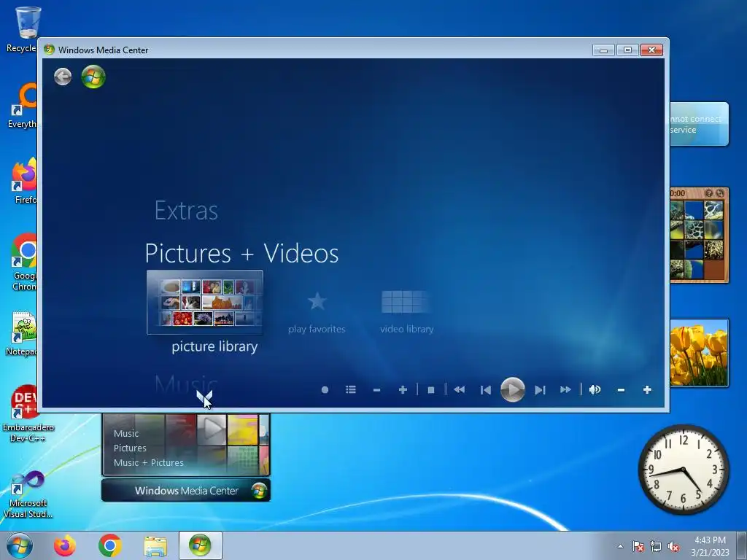Select the Music menu heading

[x=186, y=384]
